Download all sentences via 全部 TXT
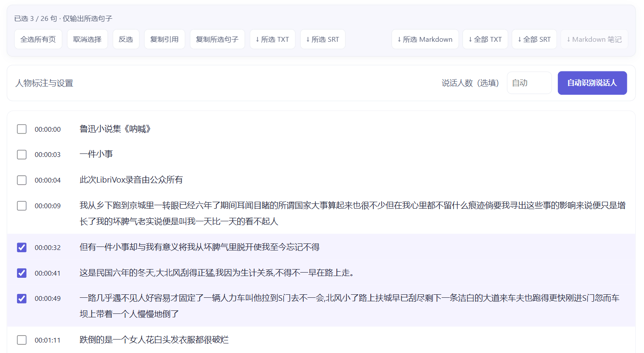 pos(485,39)
